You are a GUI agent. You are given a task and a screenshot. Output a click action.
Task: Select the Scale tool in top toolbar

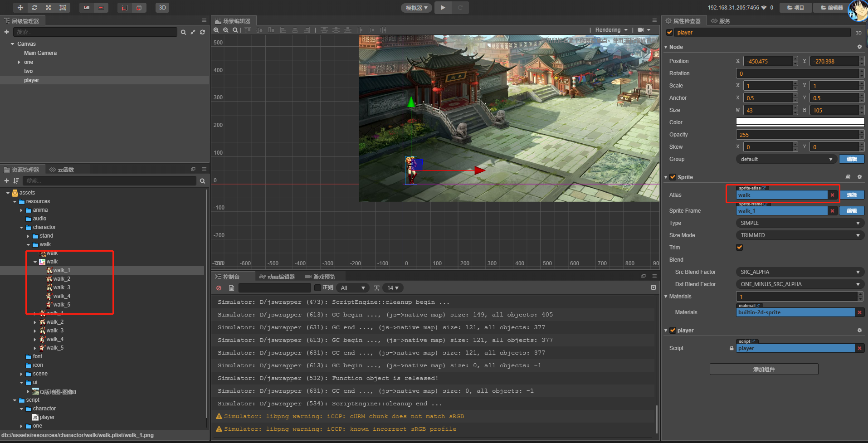tap(49, 8)
